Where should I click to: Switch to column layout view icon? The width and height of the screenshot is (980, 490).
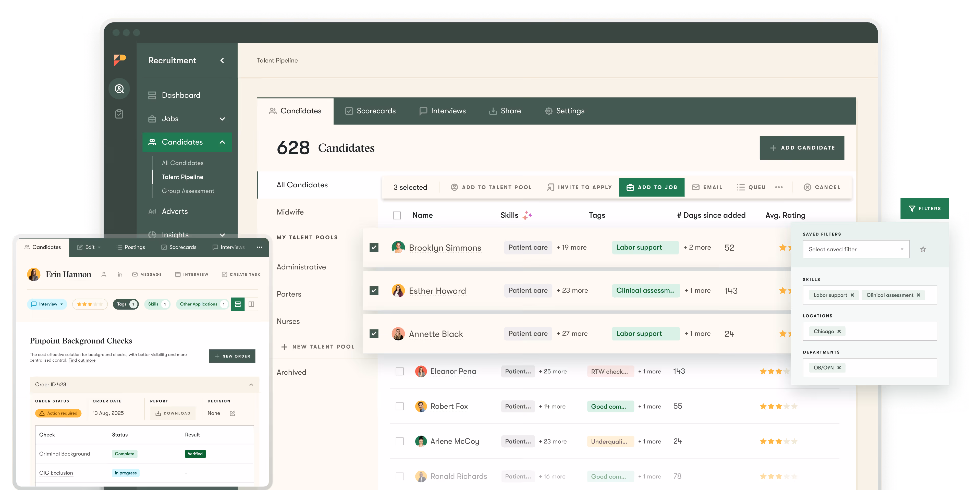click(x=251, y=304)
